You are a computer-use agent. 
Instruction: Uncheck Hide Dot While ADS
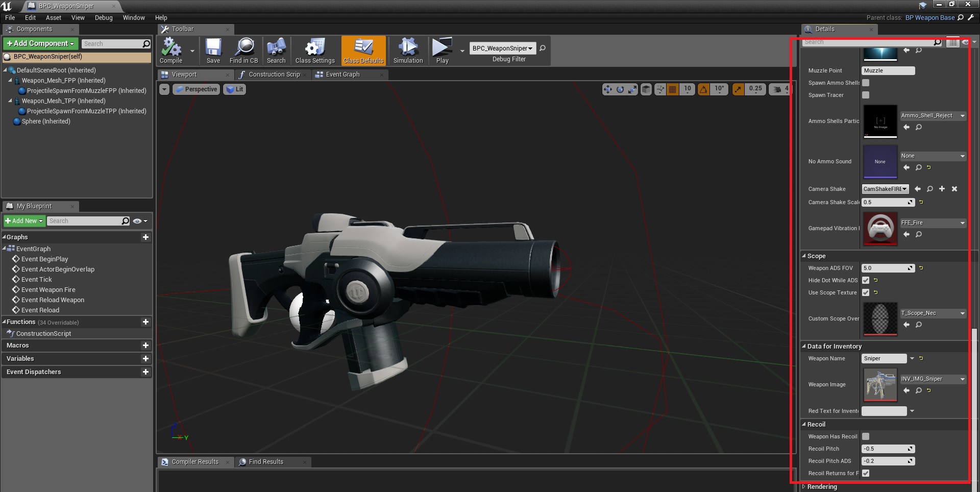pyautogui.click(x=866, y=280)
